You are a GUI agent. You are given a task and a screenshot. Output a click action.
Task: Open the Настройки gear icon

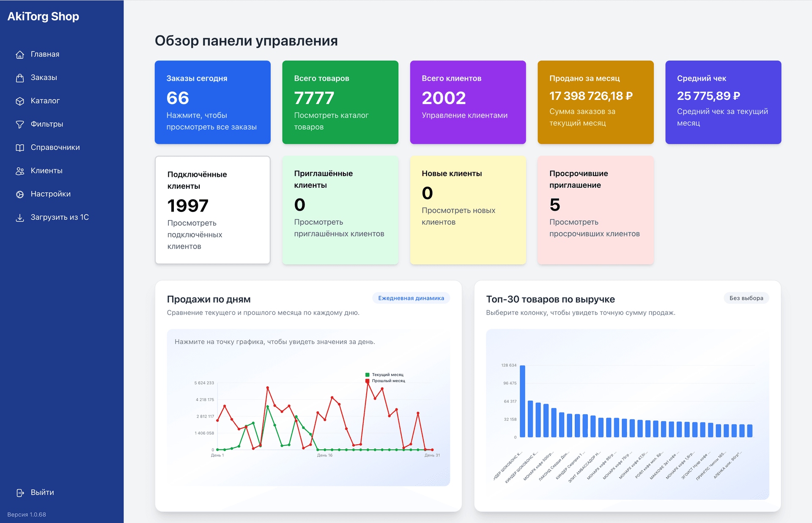(19, 194)
